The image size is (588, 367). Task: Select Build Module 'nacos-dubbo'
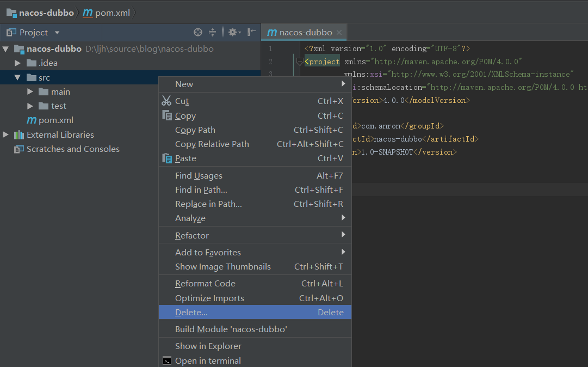(x=231, y=329)
